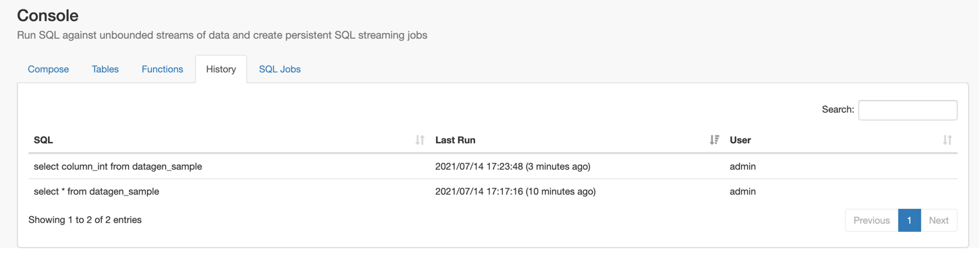Select page 1 in pagination
Viewport: 980px width, 263px height.
point(909,220)
